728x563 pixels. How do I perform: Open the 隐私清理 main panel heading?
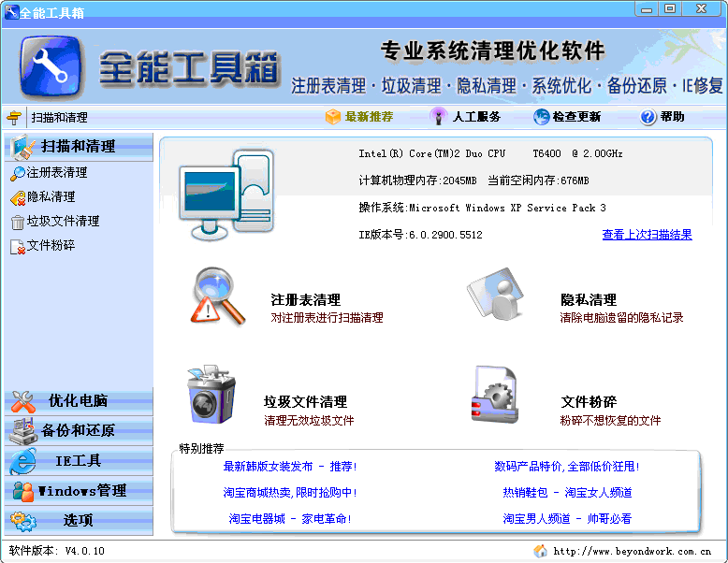(x=589, y=300)
